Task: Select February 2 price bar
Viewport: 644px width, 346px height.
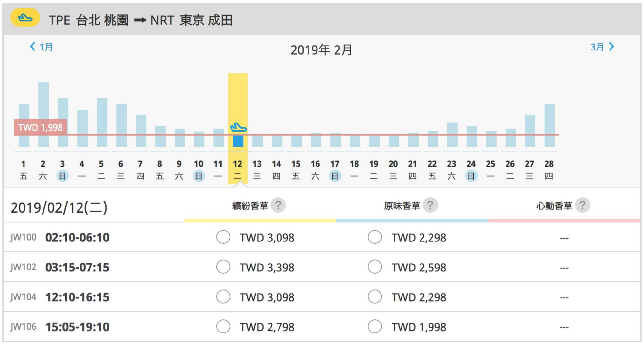Action: pos(43,114)
